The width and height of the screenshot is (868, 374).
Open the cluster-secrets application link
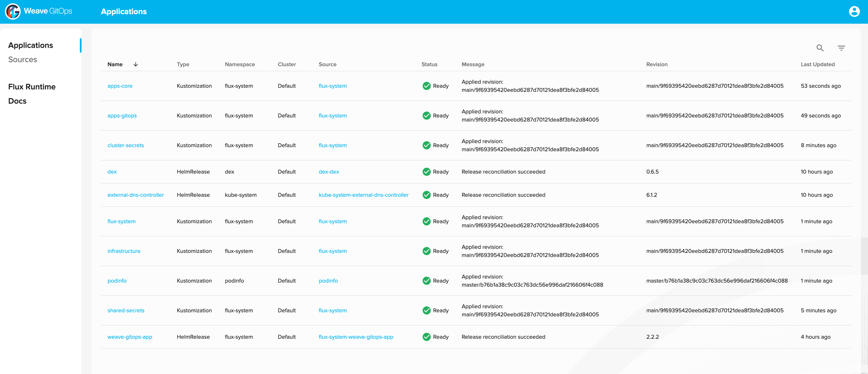click(125, 145)
